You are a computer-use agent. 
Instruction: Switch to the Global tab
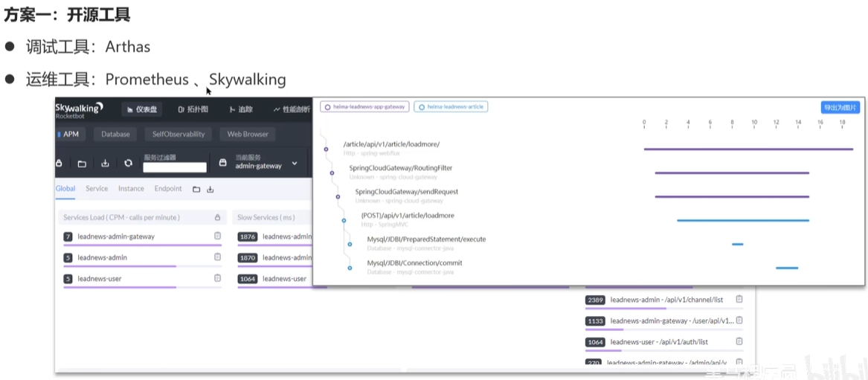pyautogui.click(x=65, y=189)
